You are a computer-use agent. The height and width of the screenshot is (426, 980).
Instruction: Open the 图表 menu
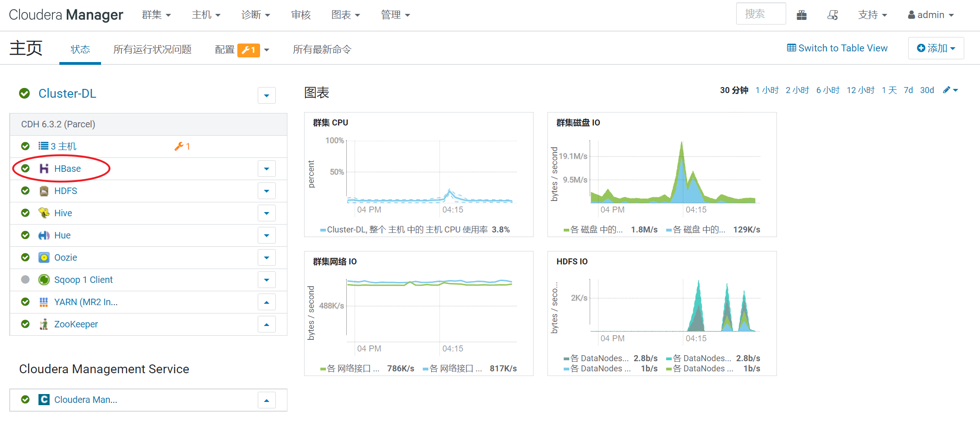pyautogui.click(x=346, y=15)
